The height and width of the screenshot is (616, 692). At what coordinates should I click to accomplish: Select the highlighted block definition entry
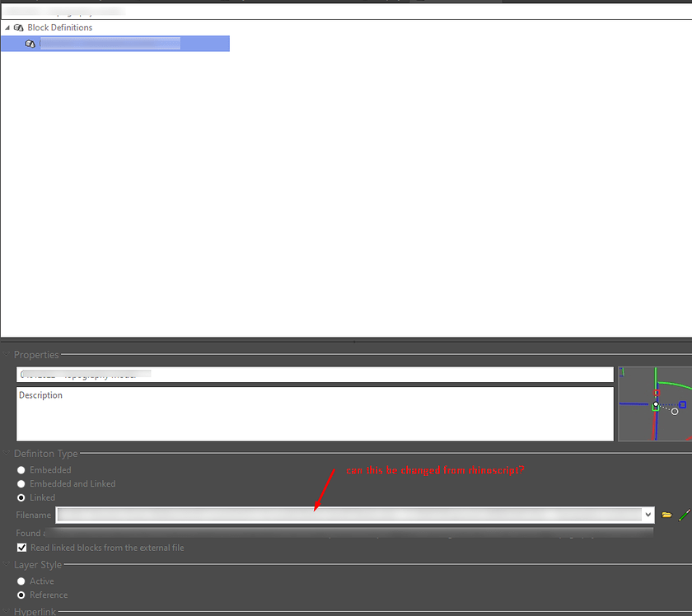coord(124,43)
